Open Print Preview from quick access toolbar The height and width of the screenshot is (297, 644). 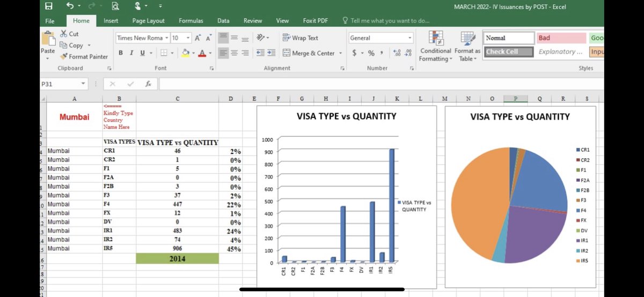(x=114, y=6)
